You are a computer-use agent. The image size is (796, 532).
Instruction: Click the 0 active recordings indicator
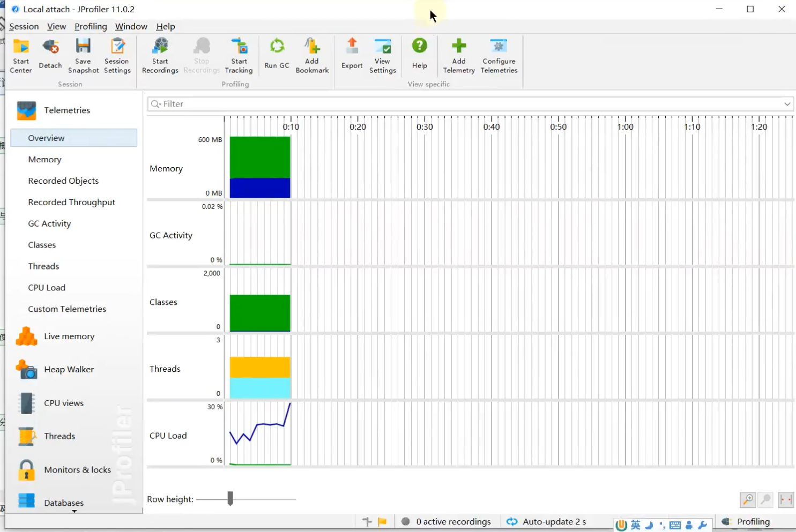click(x=446, y=522)
